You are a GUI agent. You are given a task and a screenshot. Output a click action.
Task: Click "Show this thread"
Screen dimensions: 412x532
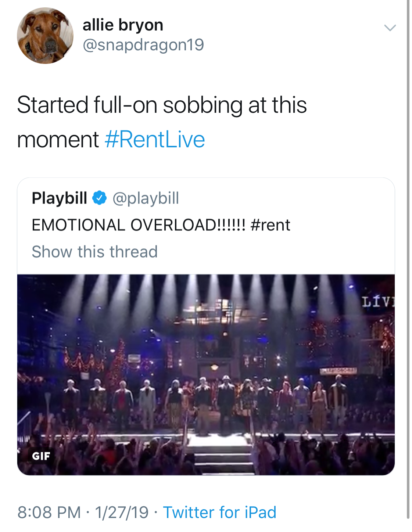[94, 252]
